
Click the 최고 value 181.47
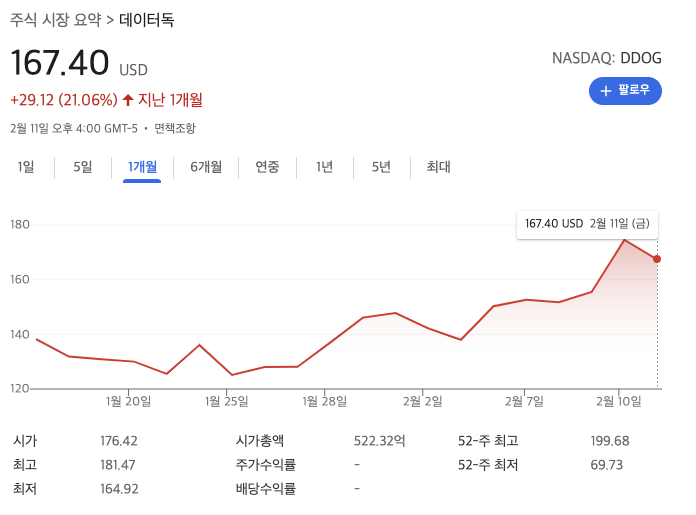coord(118,465)
